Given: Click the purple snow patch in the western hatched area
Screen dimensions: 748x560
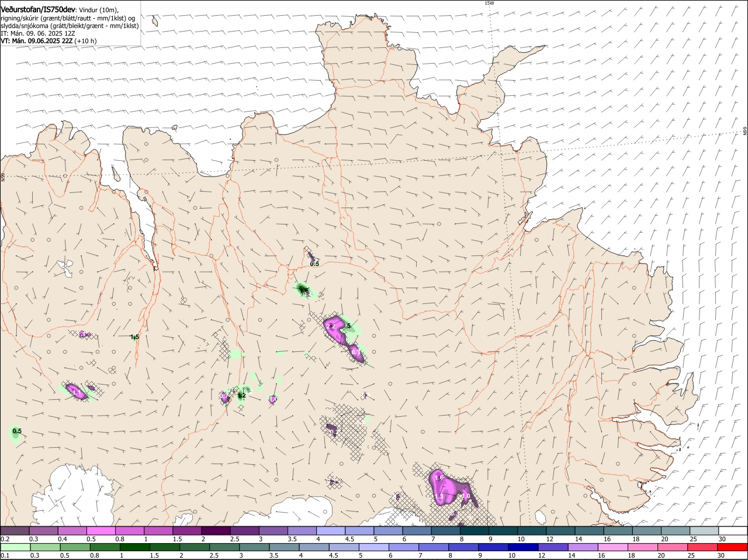Looking at the screenshot, I should (x=76, y=390).
